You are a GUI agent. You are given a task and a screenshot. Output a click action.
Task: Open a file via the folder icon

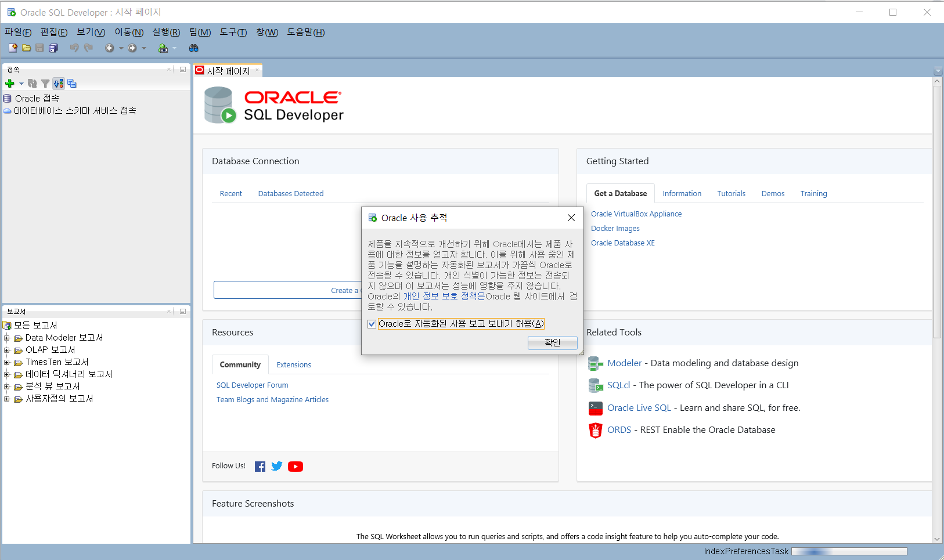click(26, 48)
